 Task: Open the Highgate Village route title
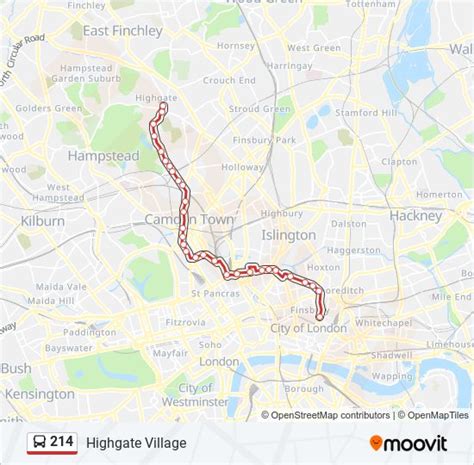(x=136, y=443)
